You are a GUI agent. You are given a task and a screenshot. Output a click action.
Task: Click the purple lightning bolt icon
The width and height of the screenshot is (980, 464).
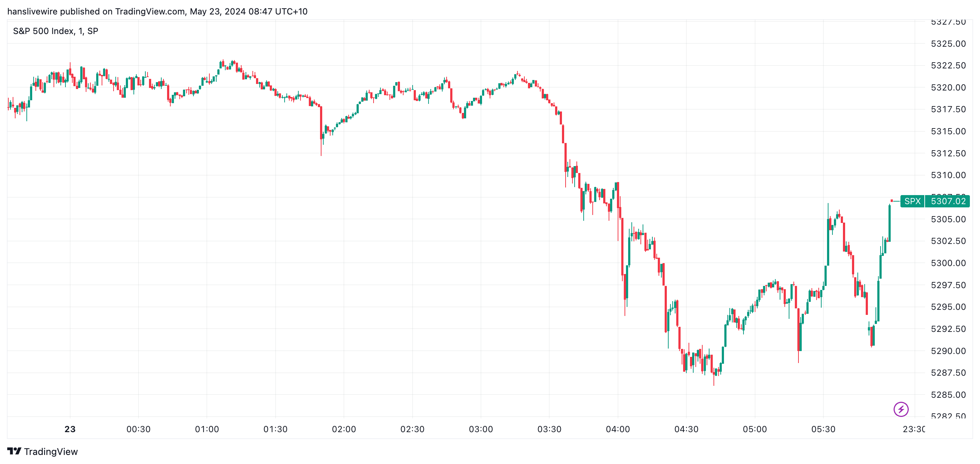(x=900, y=409)
